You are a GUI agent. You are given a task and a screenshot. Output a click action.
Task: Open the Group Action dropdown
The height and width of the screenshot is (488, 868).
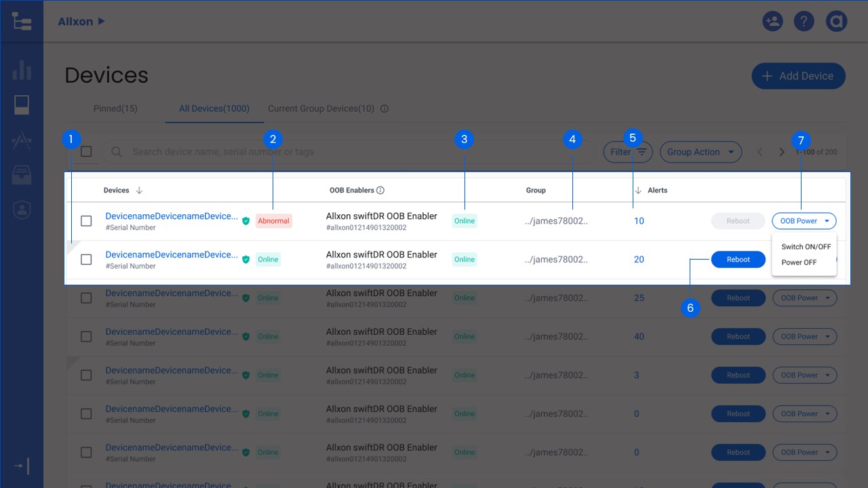coord(700,152)
